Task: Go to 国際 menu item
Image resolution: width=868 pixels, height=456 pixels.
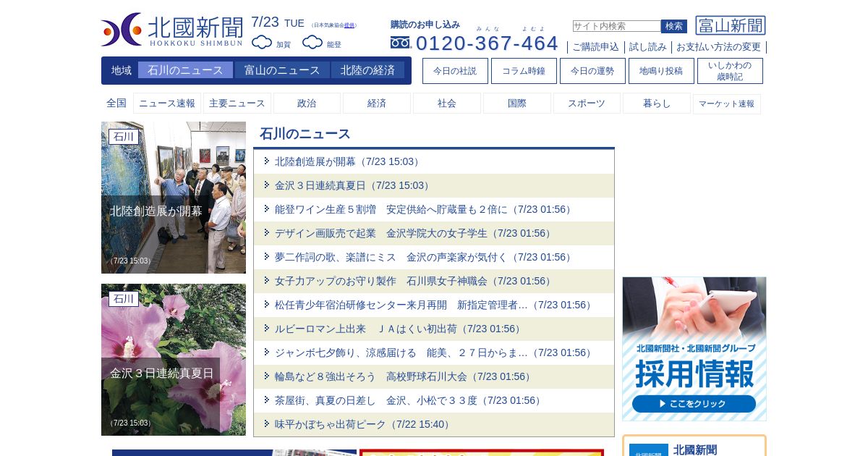Action: point(517,104)
